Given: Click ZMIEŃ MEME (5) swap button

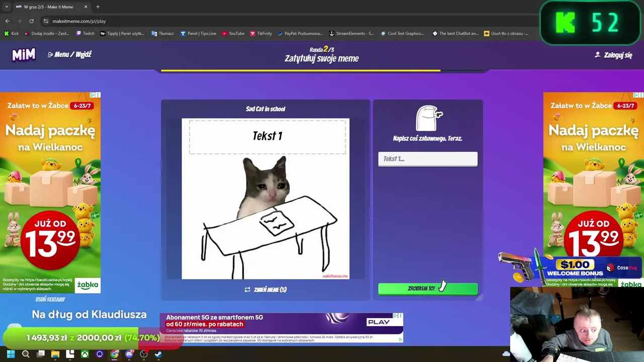Looking at the screenshot, I should click(266, 290).
